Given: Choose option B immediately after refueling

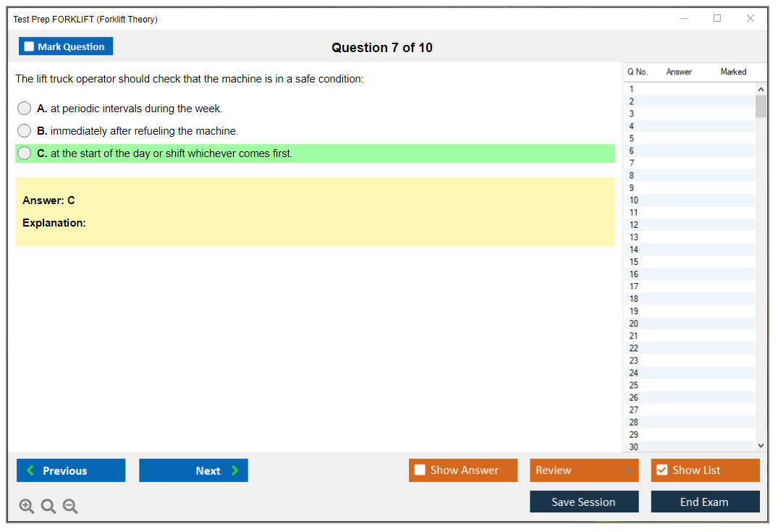Looking at the screenshot, I should [25, 131].
